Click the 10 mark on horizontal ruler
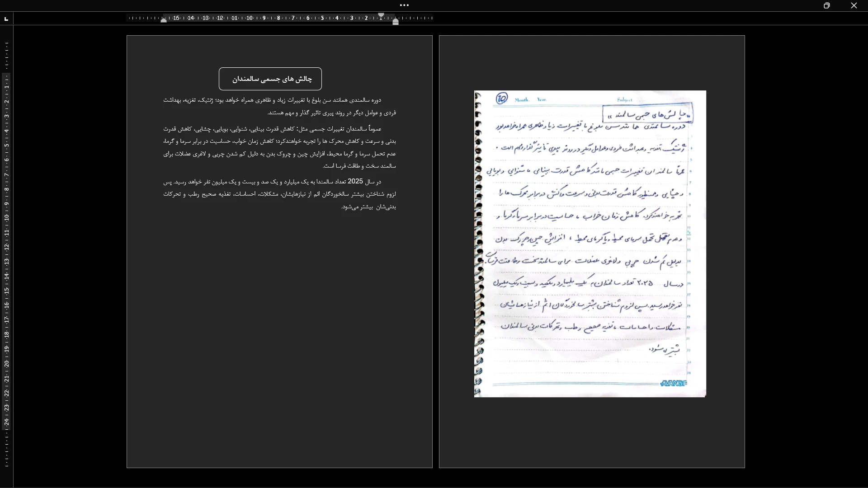The image size is (868, 488). pyautogui.click(x=249, y=18)
